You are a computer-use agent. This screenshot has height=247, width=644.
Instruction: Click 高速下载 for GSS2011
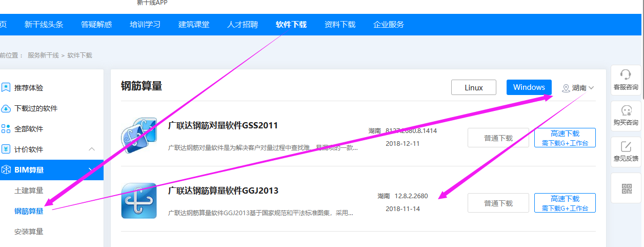[565, 138]
